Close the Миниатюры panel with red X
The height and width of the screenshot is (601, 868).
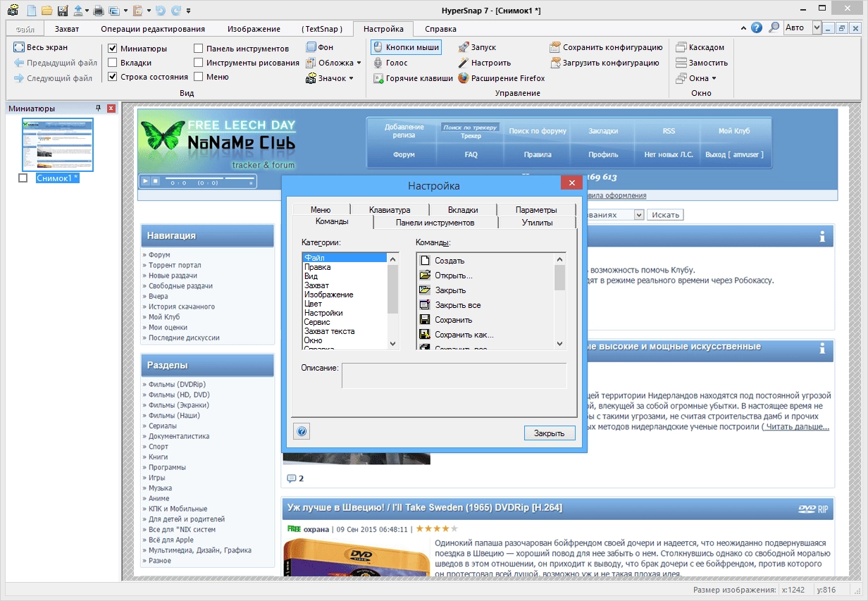(111, 109)
